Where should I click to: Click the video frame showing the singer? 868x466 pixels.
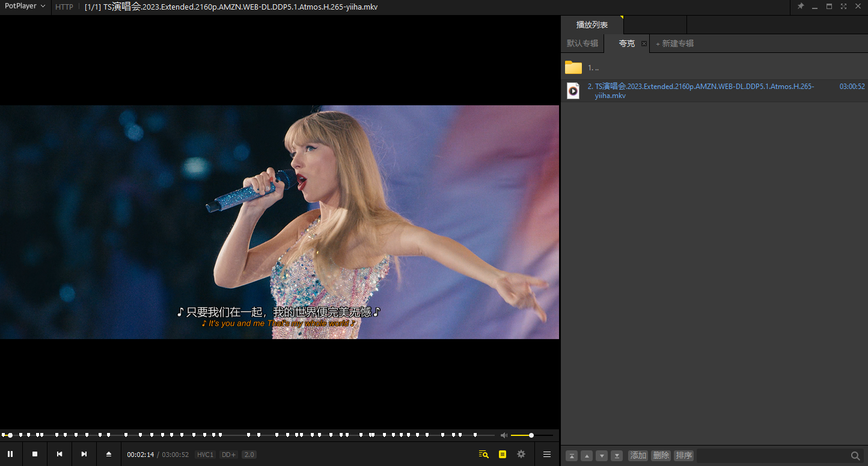(280, 222)
